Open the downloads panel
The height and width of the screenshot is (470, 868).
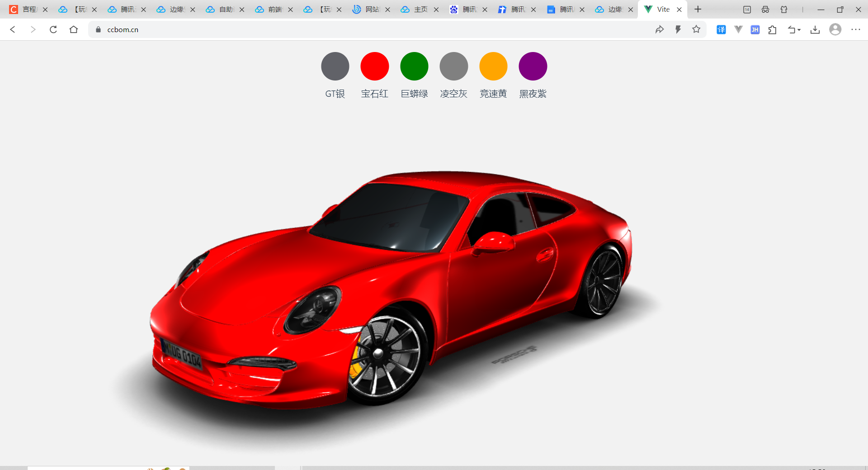(815, 30)
